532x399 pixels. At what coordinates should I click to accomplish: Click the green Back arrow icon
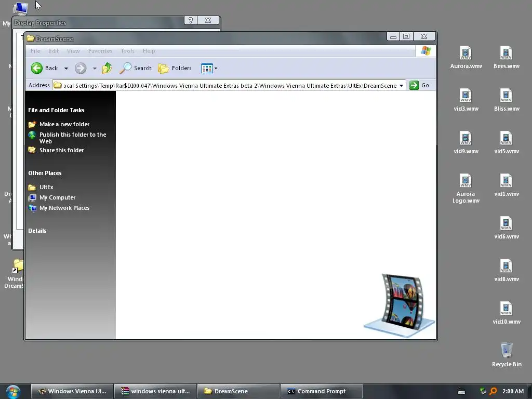coord(37,68)
